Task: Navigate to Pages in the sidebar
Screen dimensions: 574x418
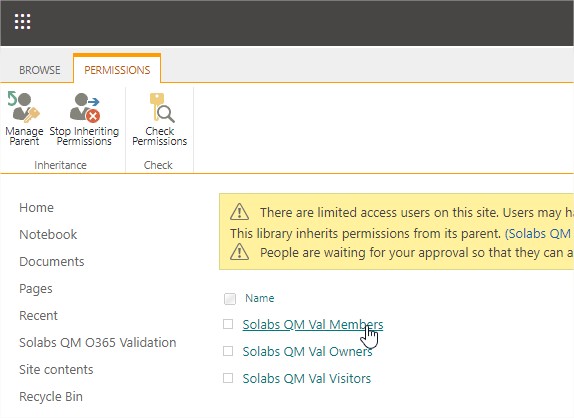Action: 36,289
